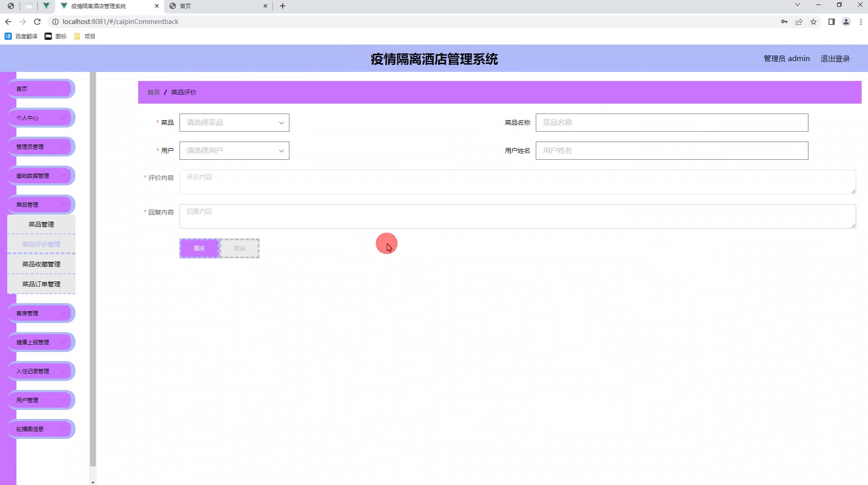Open the 图标 bookmark
Image resolution: width=868 pixels, height=485 pixels.
[x=56, y=36]
